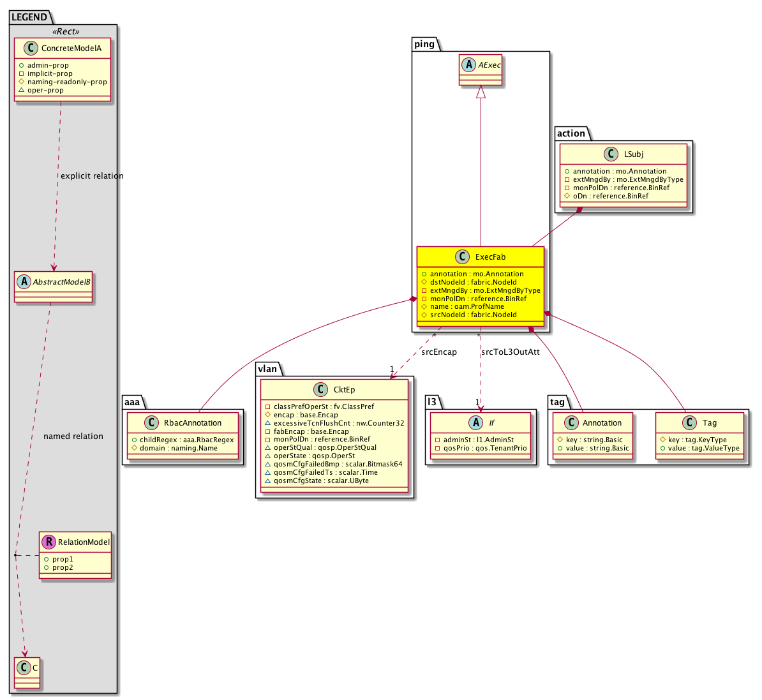Screen dimensions: 762x700
Task: Select the vlan package tab label
Action: 267,369
